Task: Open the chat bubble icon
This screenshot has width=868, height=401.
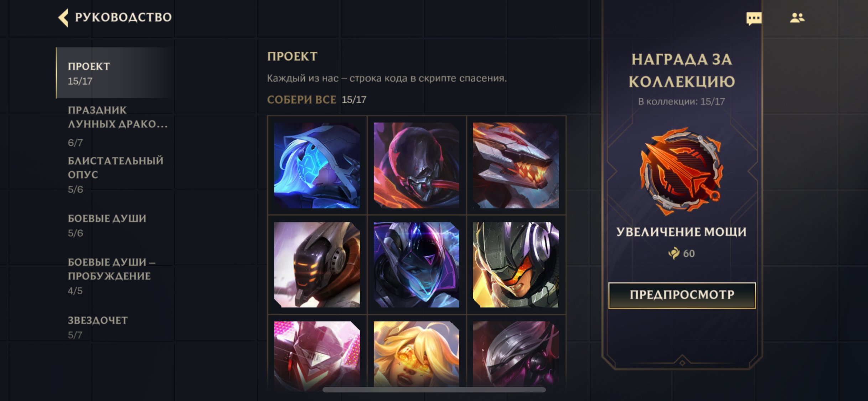Action: pos(754,19)
